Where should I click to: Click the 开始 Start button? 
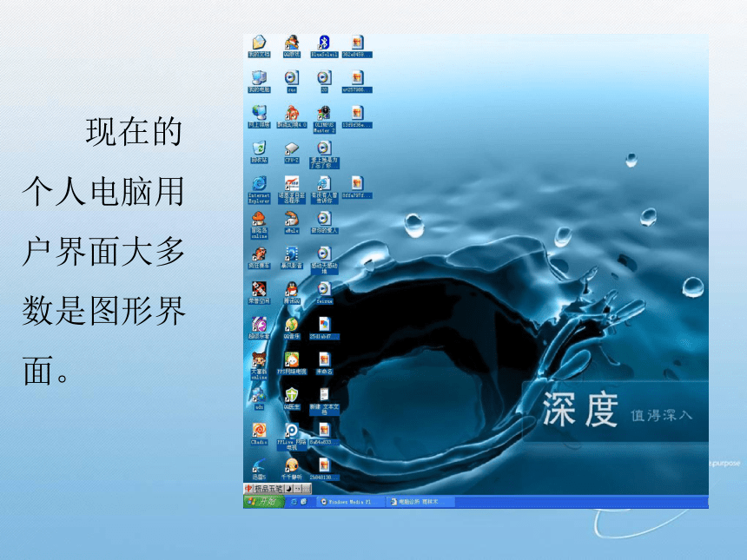coord(263,502)
